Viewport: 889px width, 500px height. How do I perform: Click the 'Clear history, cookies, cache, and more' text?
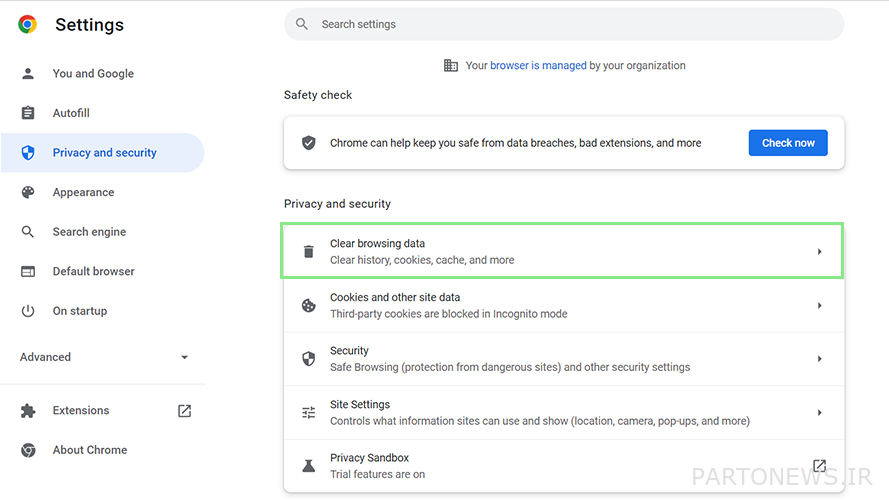click(x=422, y=260)
